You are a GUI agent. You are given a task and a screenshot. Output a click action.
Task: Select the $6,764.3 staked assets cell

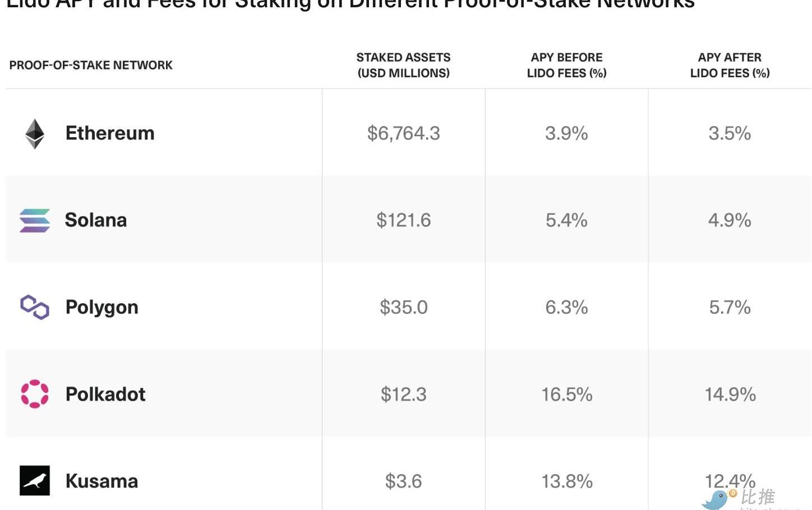pyautogui.click(x=404, y=133)
